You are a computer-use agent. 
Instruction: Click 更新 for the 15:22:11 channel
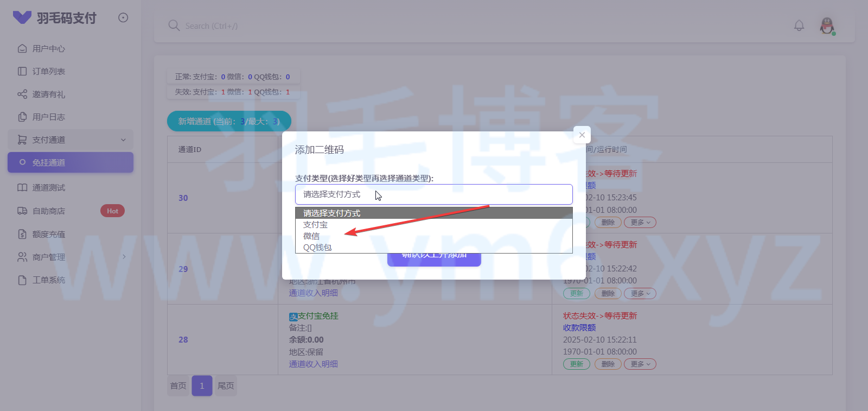576,364
